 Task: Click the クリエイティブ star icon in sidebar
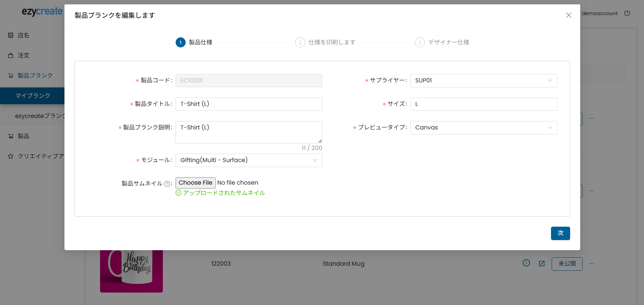11,156
